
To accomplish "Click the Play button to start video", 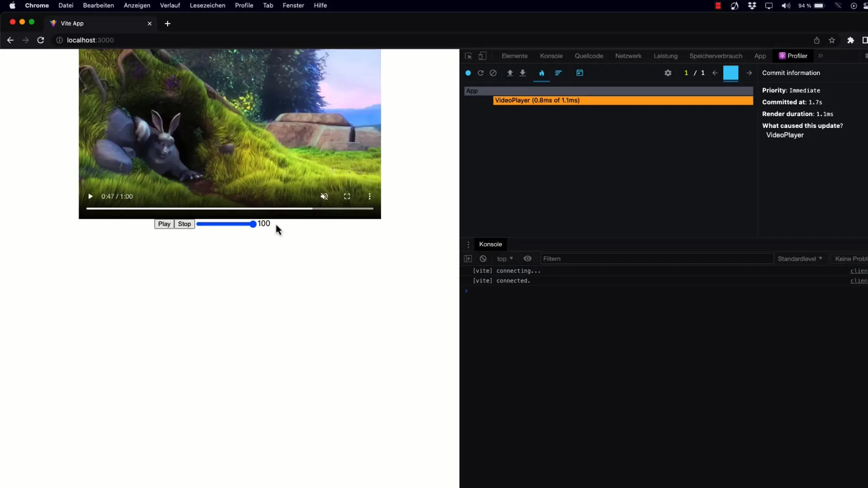I will [x=165, y=224].
